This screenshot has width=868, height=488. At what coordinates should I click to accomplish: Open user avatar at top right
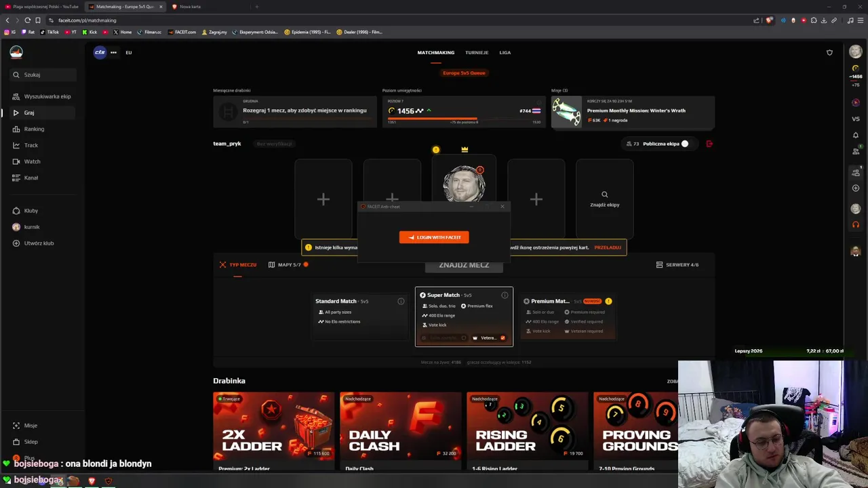coord(856,52)
